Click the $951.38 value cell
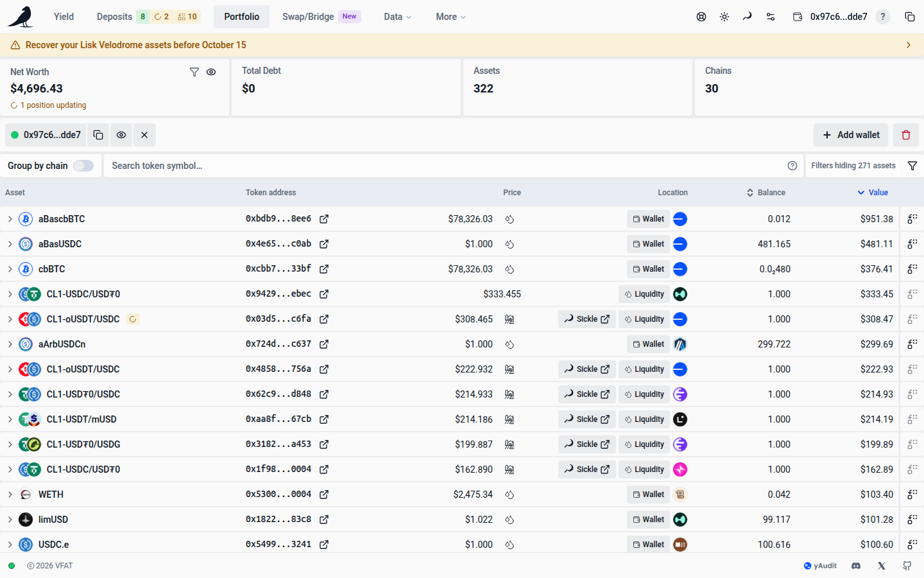This screenshot has height=578, width=924. tap(877, 219)
